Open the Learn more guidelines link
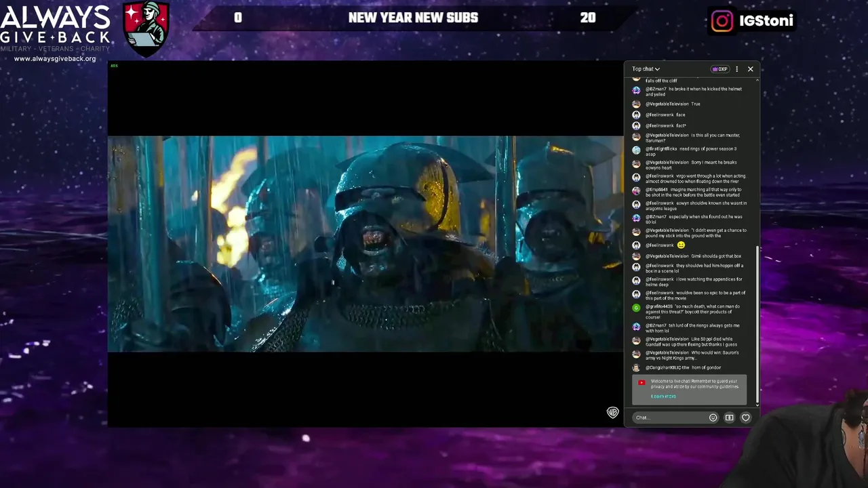This screenshot has width=868, height=488. coord(663,396)
